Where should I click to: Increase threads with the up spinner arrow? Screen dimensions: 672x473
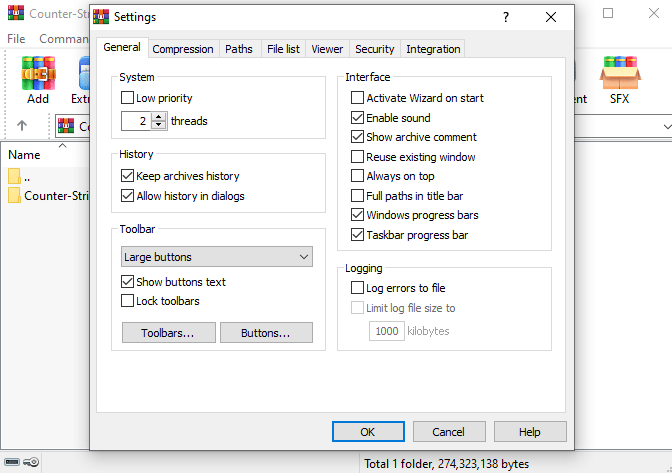coord(159,117)
